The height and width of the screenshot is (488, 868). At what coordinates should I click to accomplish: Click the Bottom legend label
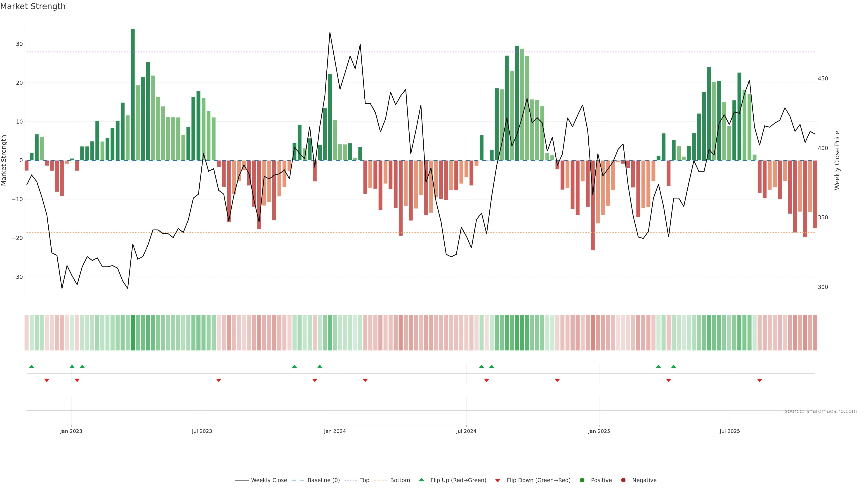click(400, 480)
